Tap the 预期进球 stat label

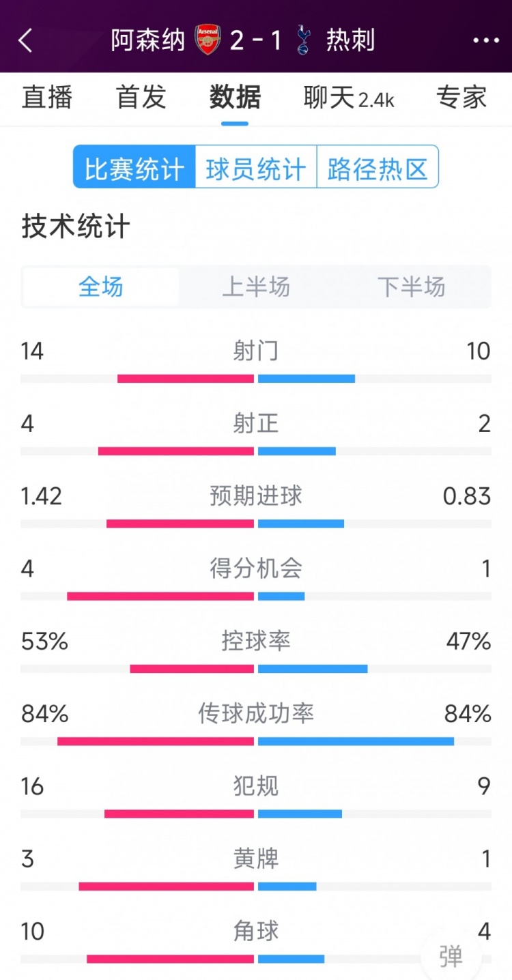click(256, 496)
